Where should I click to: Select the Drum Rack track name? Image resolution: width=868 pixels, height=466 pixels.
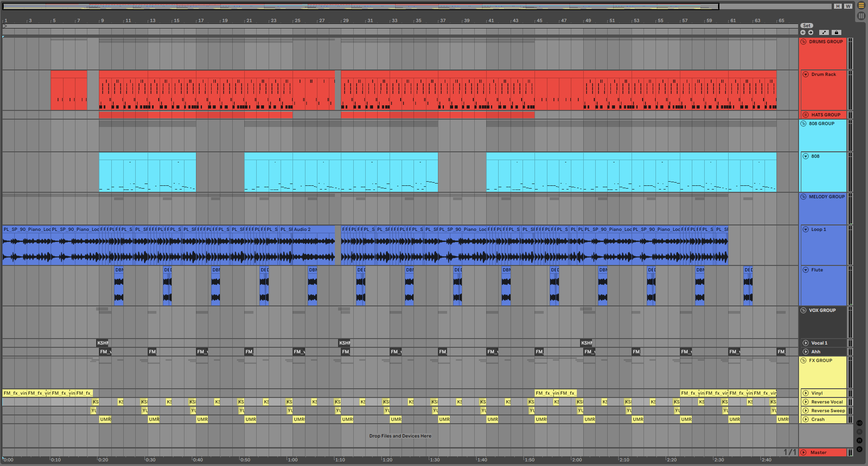coord(824,74)
